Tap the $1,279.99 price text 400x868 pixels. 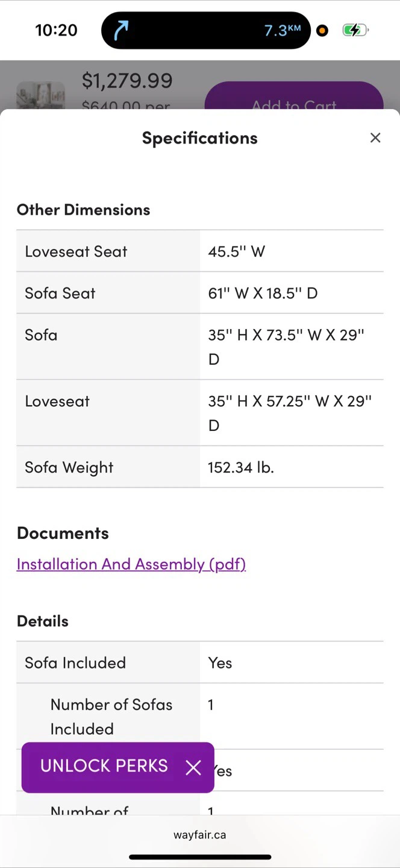(x=127, y=80)
